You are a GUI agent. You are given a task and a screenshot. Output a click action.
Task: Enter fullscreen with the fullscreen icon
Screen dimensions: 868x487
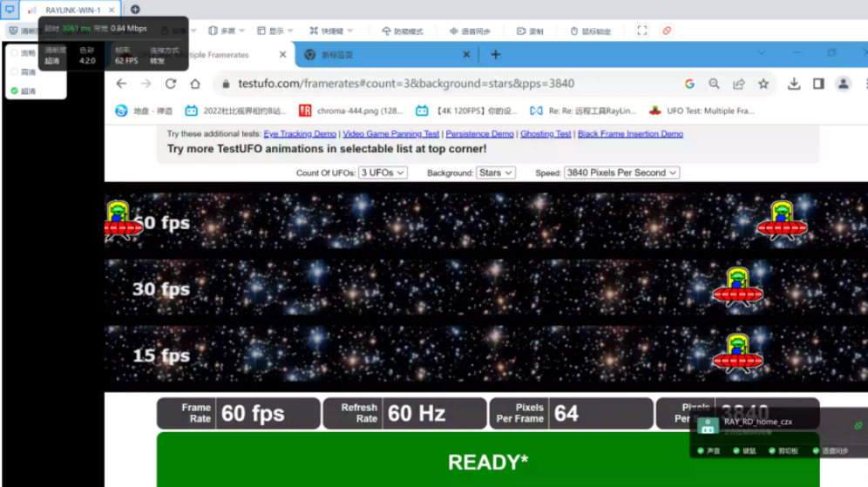point(642,31)
